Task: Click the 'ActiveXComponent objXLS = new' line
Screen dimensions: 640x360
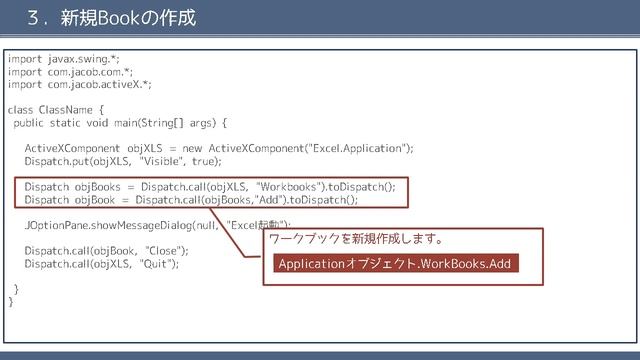Action: (x=219, y=149)
